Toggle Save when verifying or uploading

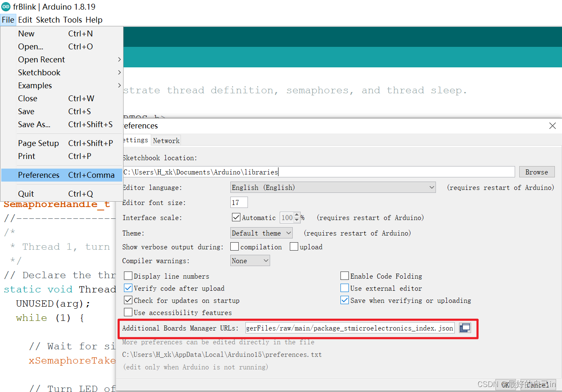tap(345, 300)
